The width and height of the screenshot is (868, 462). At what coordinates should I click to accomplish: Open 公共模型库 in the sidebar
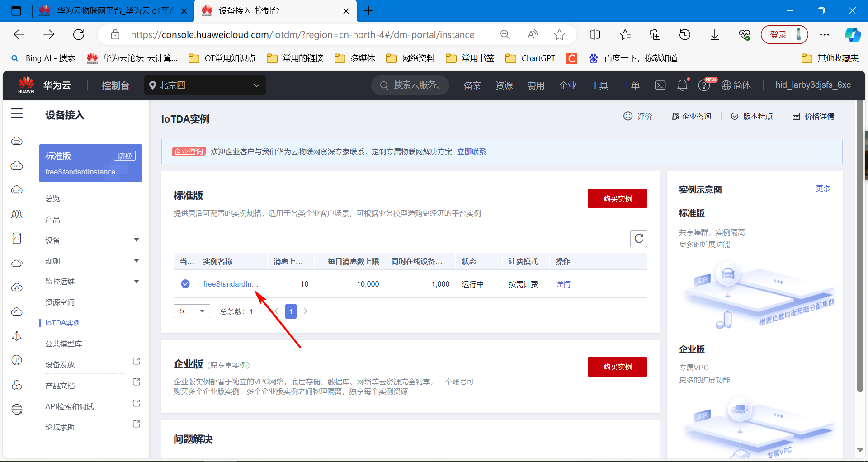coord(64,344)
